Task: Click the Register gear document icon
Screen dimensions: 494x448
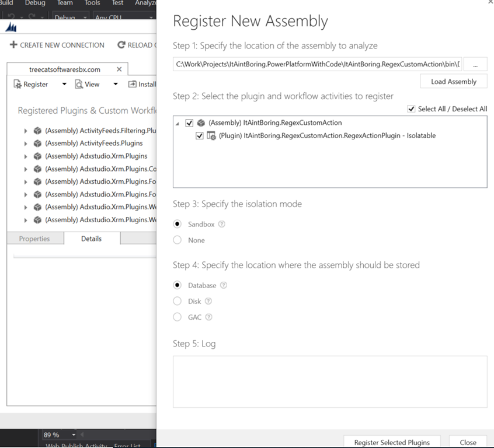Action: click(18, 85)
